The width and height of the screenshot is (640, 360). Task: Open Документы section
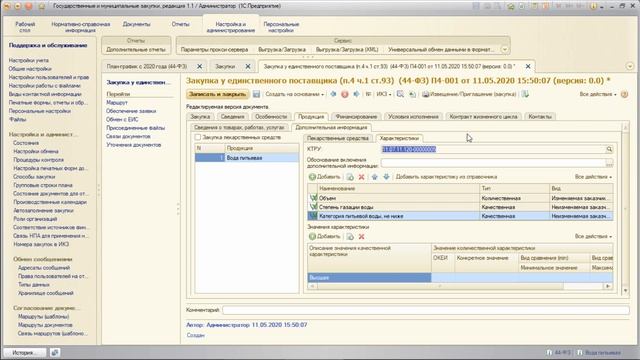136,24
